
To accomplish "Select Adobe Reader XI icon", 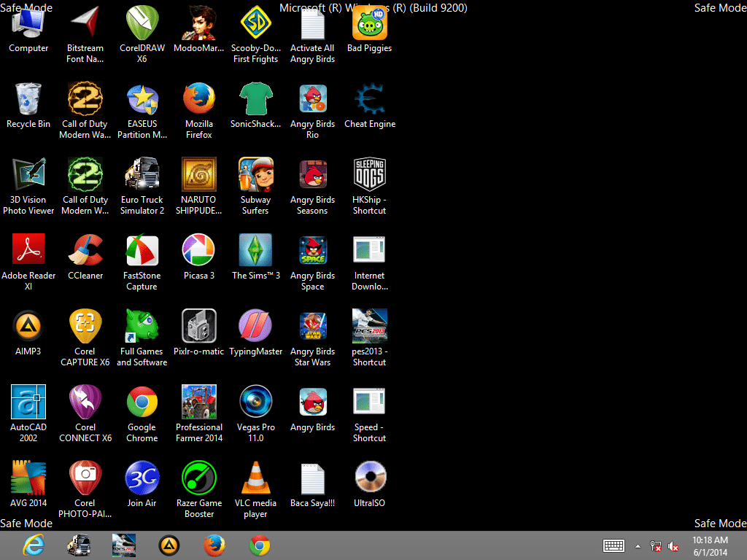I will coord(28,250).
